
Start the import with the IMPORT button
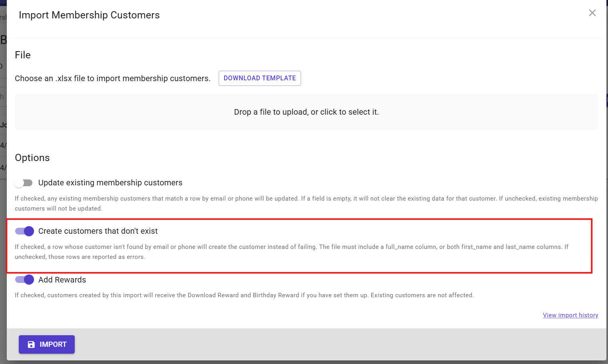coord(47,344)
